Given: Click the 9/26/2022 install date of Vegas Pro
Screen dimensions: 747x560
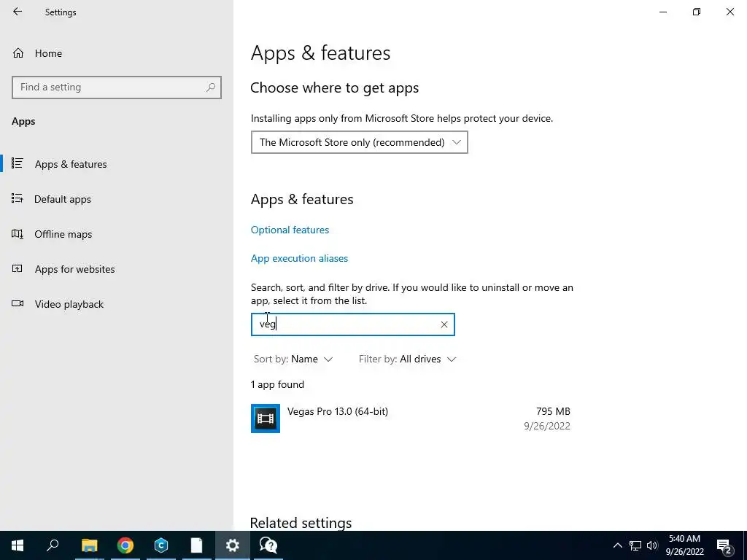Looking at the screenshot, I should pyautogui.click(x=547, y=426).
